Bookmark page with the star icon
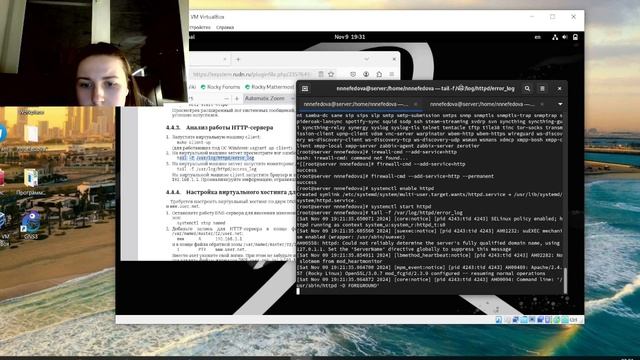The width and height of the screenshot is (640, 360). (331, 74)
